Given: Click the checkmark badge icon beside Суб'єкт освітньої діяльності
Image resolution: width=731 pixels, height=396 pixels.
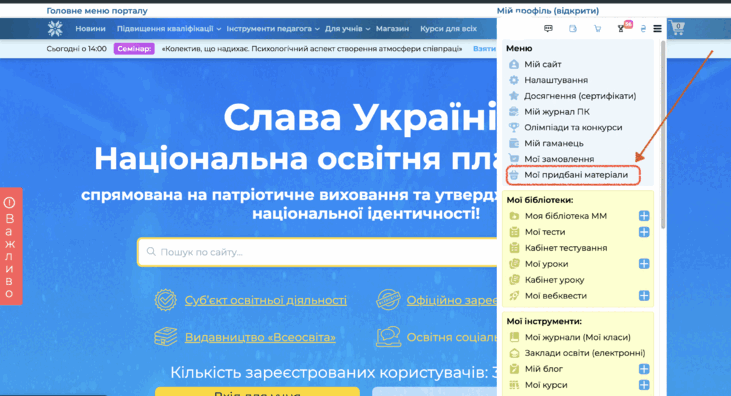Looking at the screenshot, I should [166, 300].
